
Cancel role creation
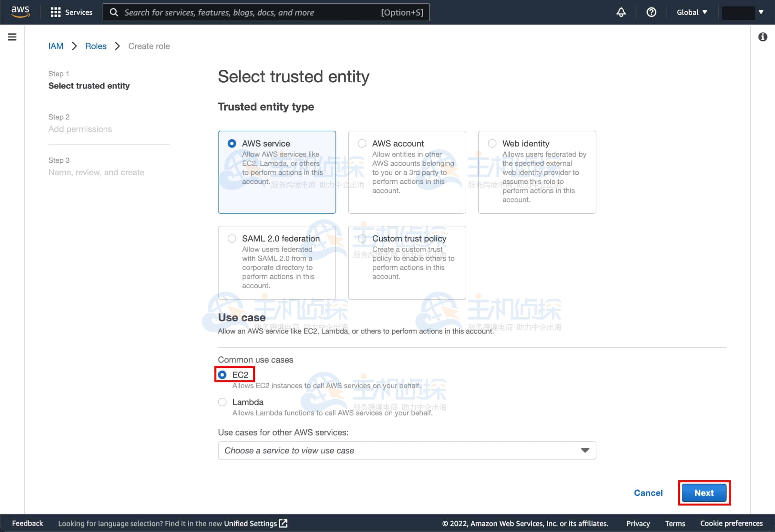(648, 493)
